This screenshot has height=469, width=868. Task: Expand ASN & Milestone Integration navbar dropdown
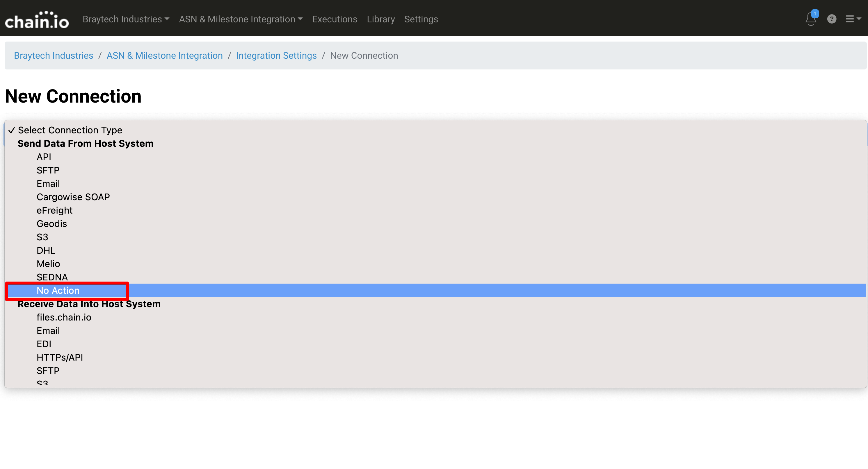point(241,19)
